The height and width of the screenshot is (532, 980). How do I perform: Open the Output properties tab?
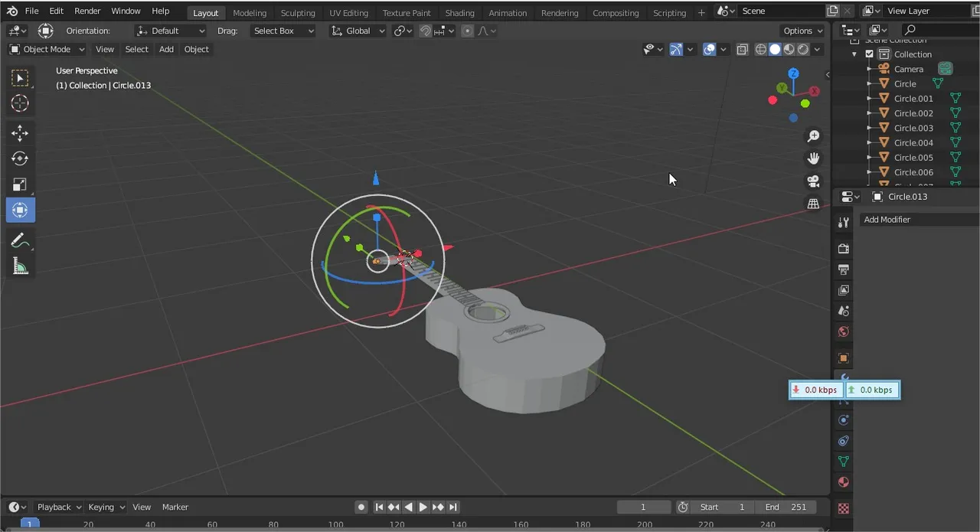[x=844, y=269]
